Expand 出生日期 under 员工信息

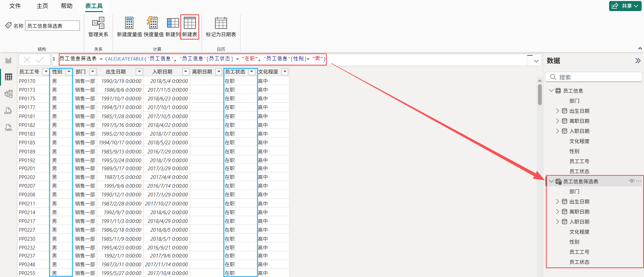pos(557,111)
